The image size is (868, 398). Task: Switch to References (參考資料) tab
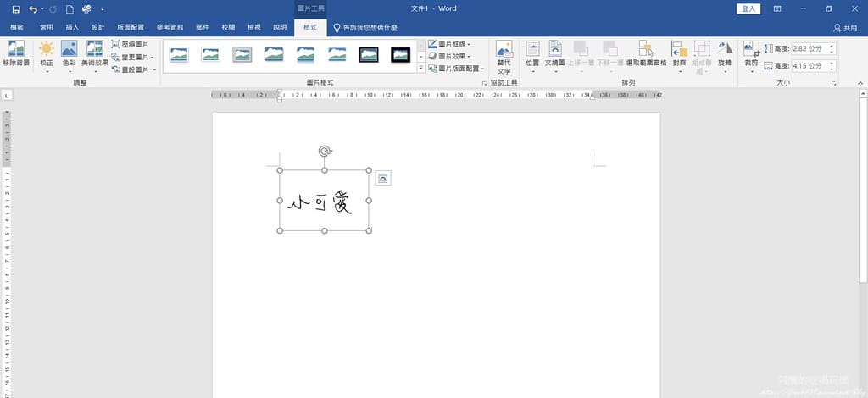coord(170,28)
